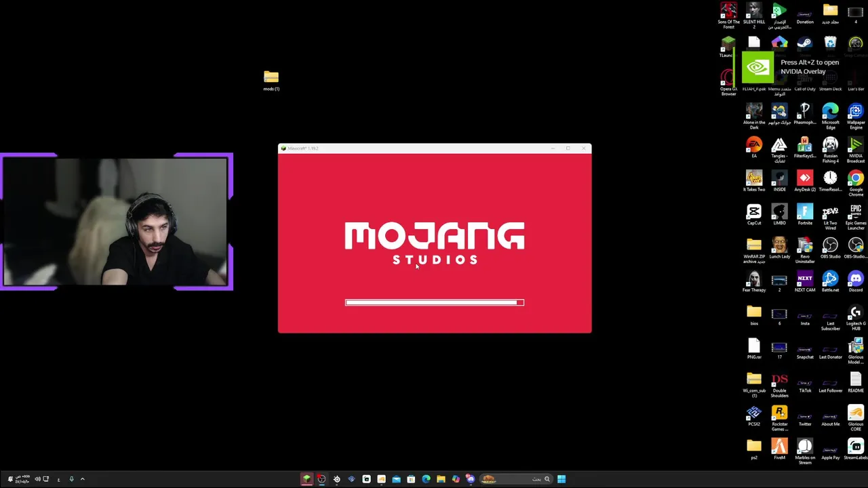Open the README file on desktop
The image size is (868, 488).
856,382
